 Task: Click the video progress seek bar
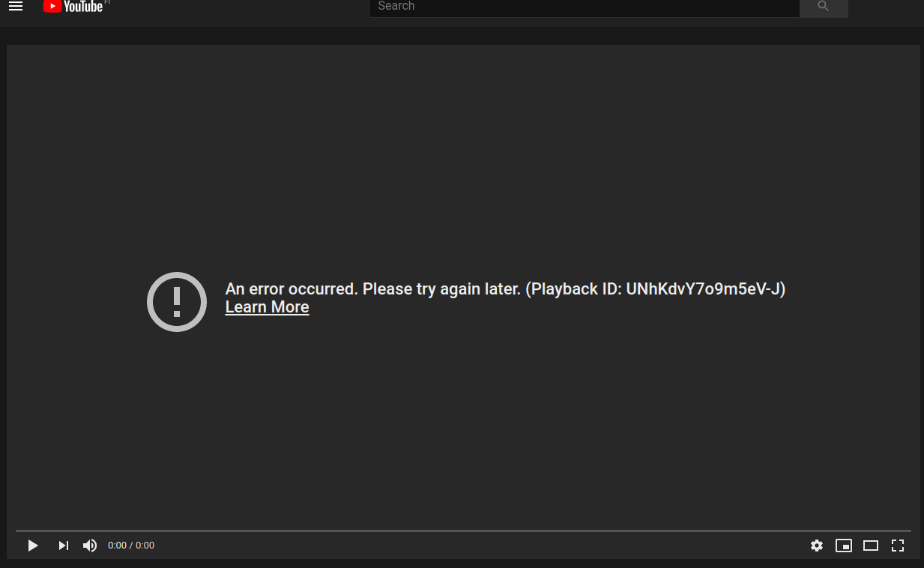point(463,531)
